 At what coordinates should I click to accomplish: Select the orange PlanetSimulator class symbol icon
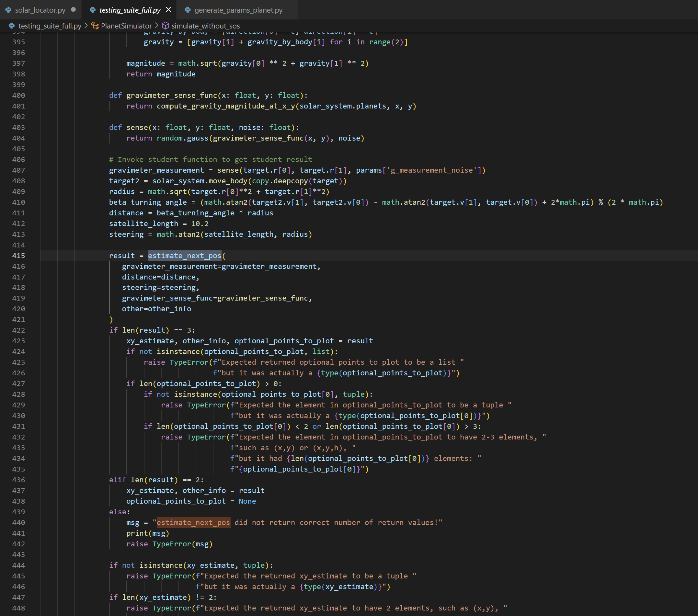pyautogui.click(x=95, y=26)
